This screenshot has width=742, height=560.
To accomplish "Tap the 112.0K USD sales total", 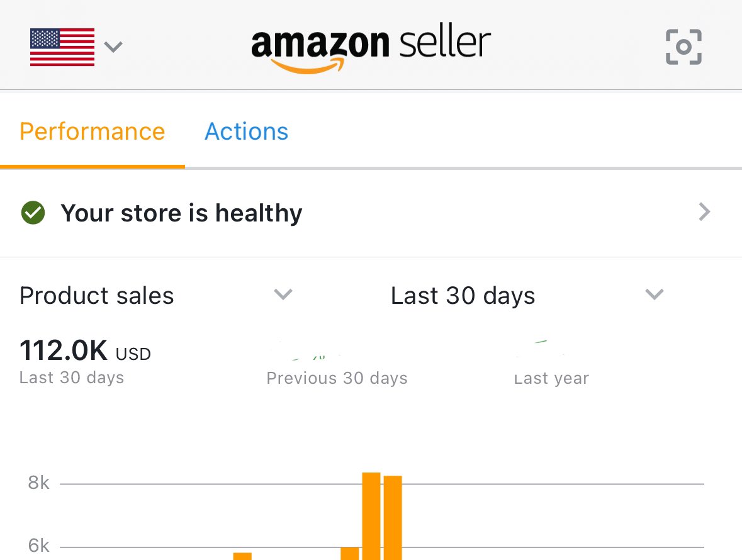I will tap(85, 351).
